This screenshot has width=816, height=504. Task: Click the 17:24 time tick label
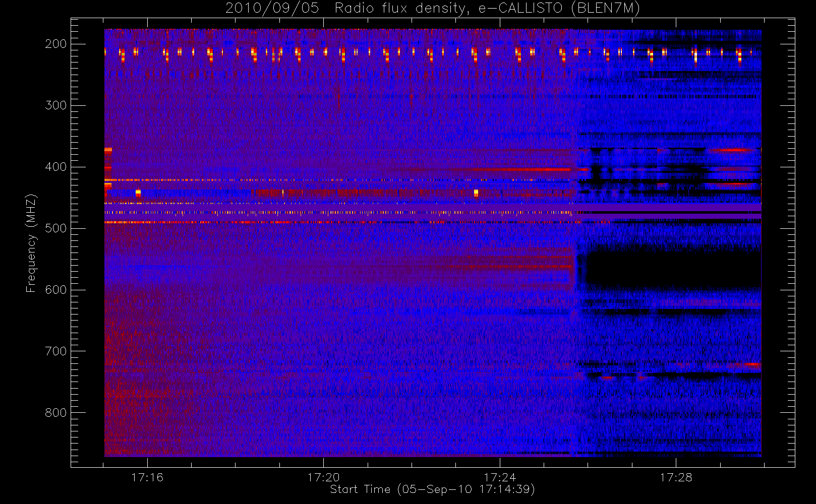coord(500,477)
